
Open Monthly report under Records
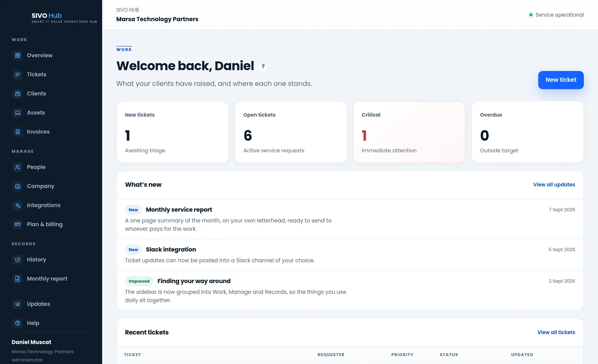[x=51, y=278]
